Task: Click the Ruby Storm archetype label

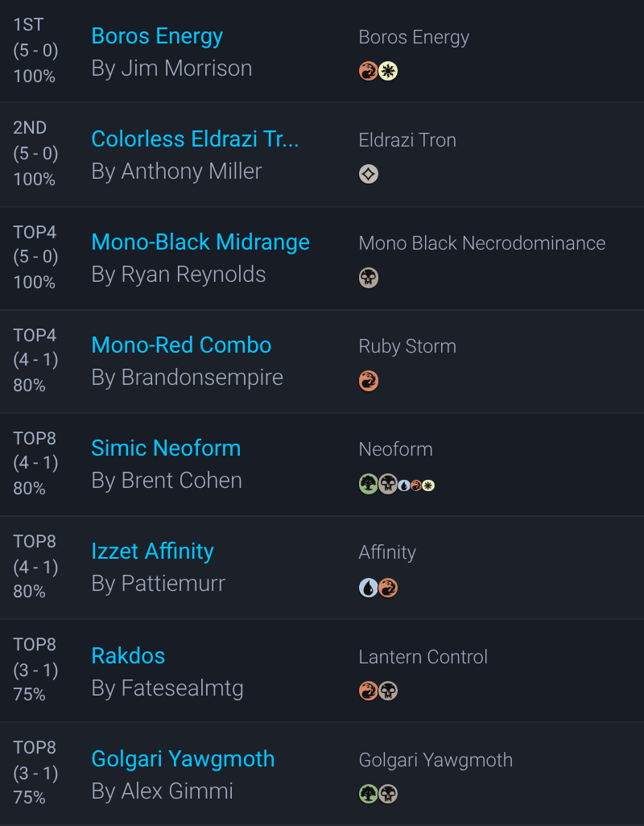Action: (x=407, y=346)
